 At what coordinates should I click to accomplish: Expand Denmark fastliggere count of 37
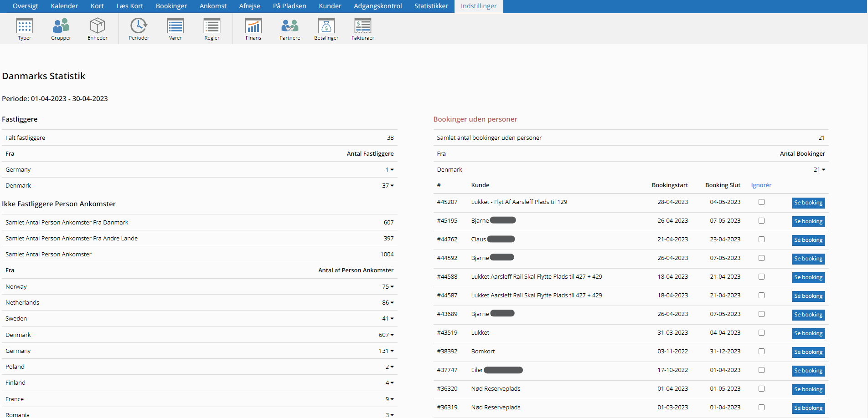[392, 186]
